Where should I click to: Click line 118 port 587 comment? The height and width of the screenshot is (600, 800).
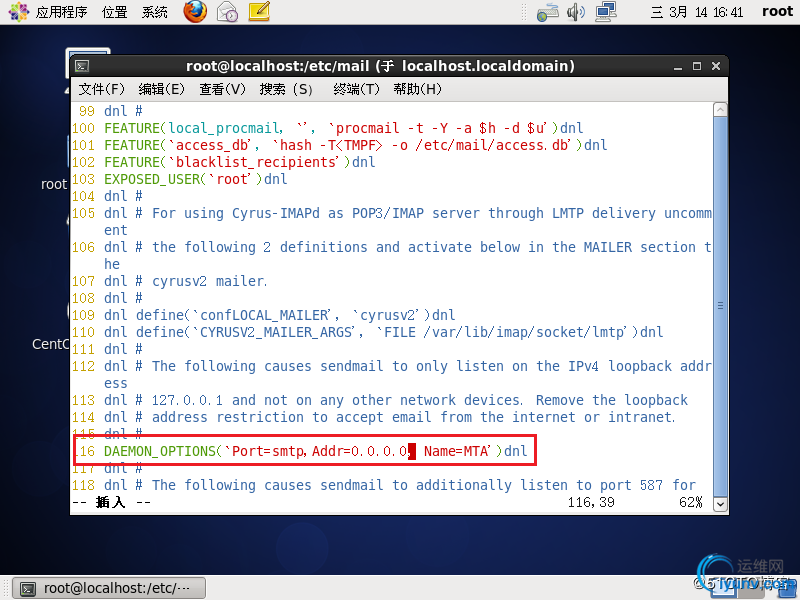click(x=400, y=485)
